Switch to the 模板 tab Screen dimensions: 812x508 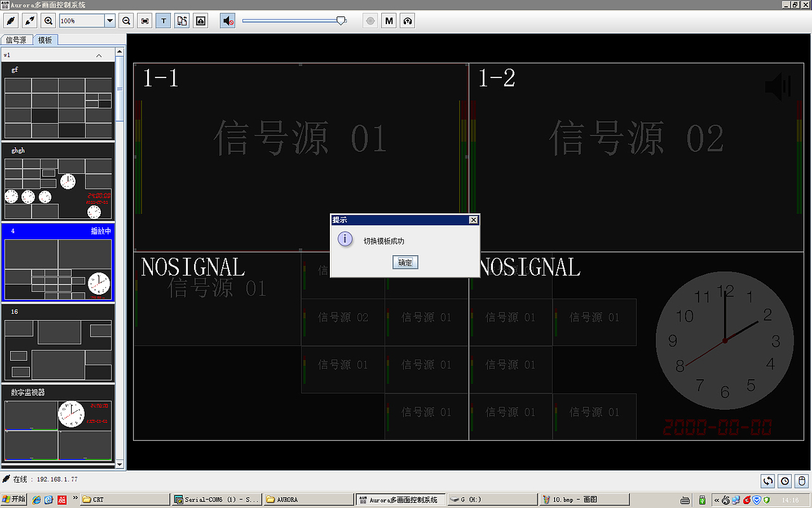point(45,40)
